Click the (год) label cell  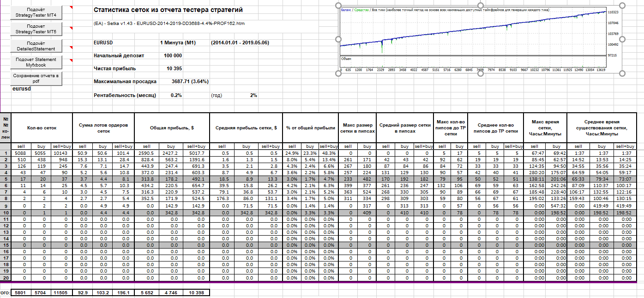point(217,95)
